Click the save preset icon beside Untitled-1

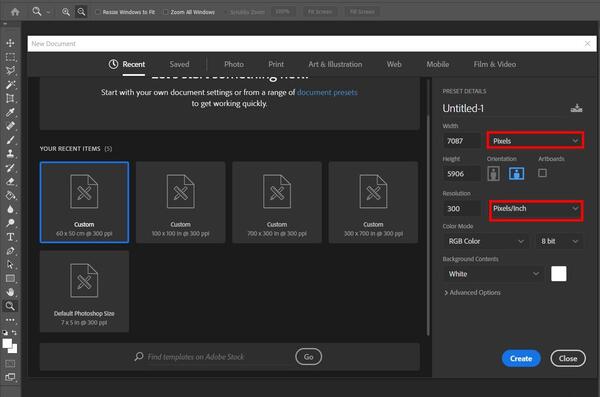coord(576,108)
